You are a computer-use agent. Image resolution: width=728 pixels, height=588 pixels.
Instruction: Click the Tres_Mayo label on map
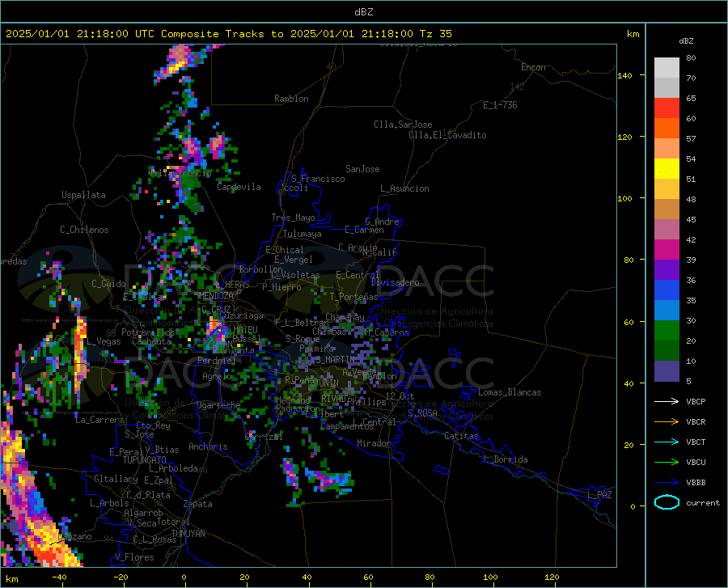[293, 218]
